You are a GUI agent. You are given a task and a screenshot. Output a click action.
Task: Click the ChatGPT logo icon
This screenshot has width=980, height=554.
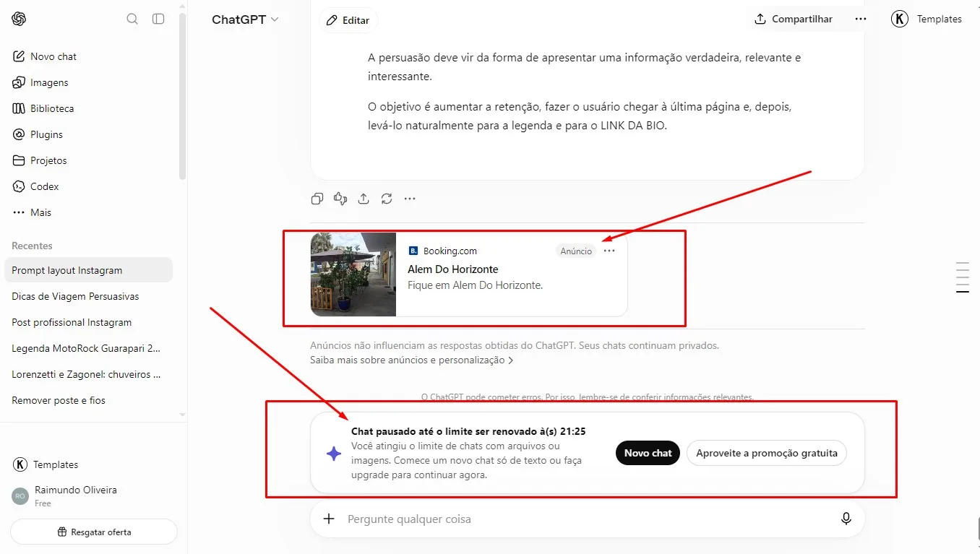[20, 19]
